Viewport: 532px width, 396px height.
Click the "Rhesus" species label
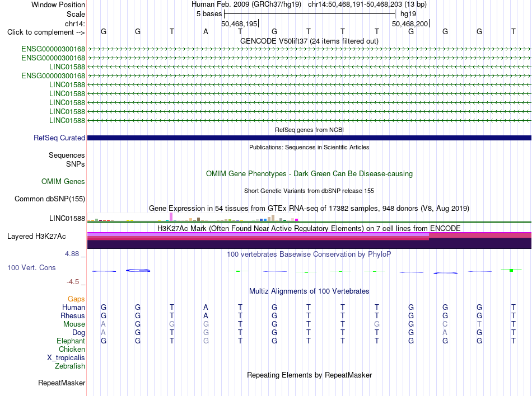tap(73, 315)
